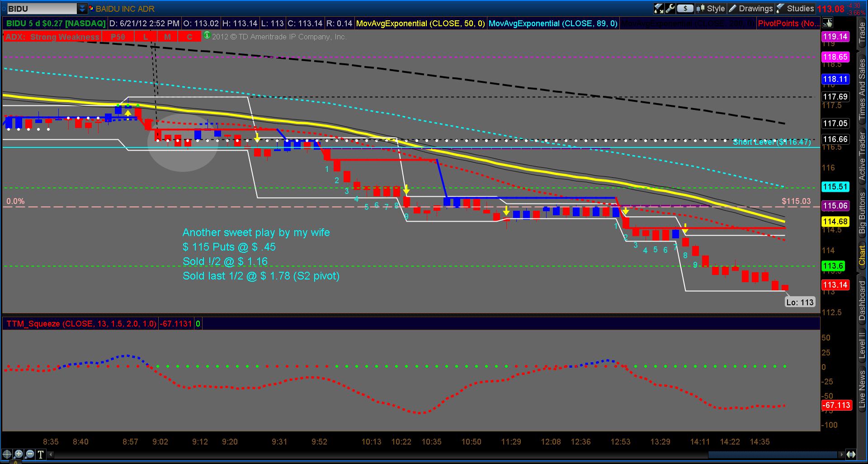
Task: Click the Lo: 113 low price label
Action: coord(800,302)
